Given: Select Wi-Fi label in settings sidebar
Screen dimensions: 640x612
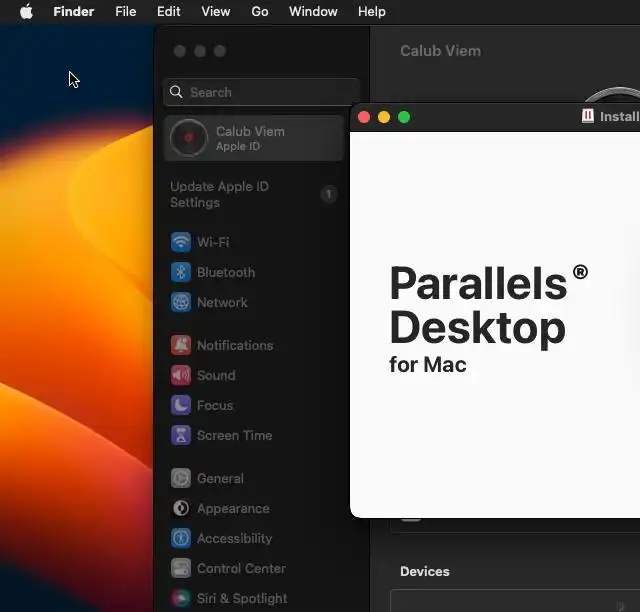Looking at the screenshot, I should click(x=213, y=242).
